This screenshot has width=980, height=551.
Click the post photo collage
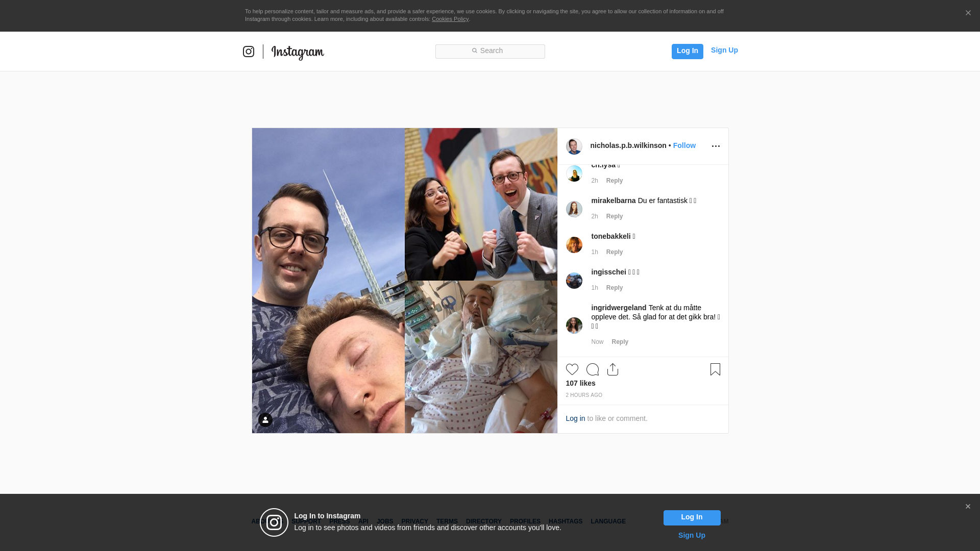click(405, 281)
